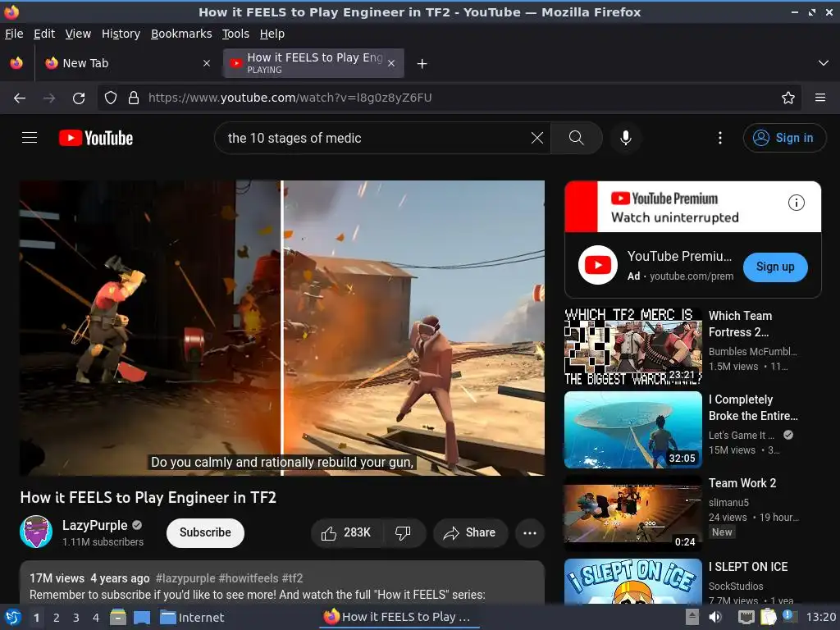Open the YouTube hamburger guide menu
This screenshot has height=630, width=840.
tap(30, 138)
